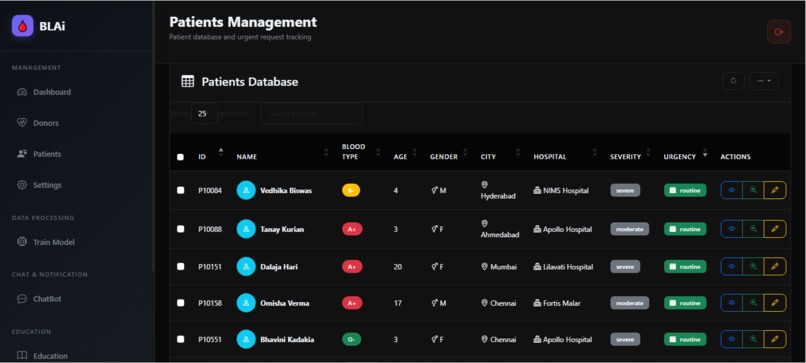View details of Tanay Kurian
This screenshot has height=363, width=806.
click(x=731, y=229)
